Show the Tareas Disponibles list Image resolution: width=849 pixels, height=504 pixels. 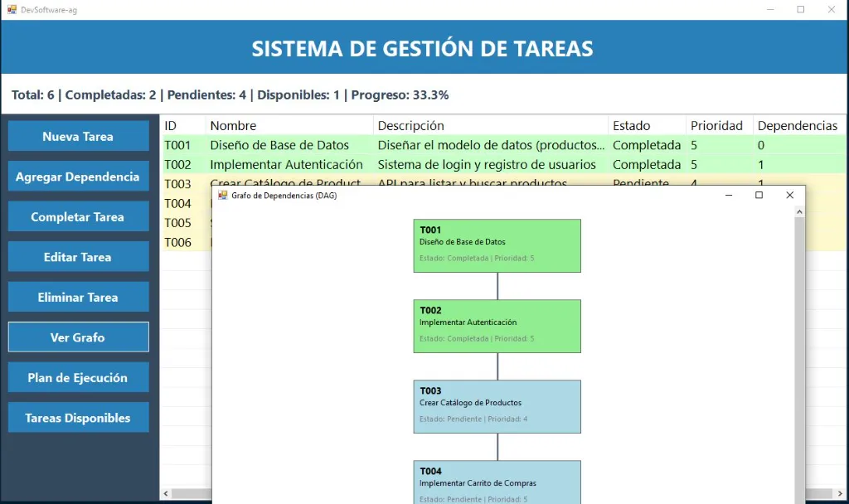click(x=78, y=417)
